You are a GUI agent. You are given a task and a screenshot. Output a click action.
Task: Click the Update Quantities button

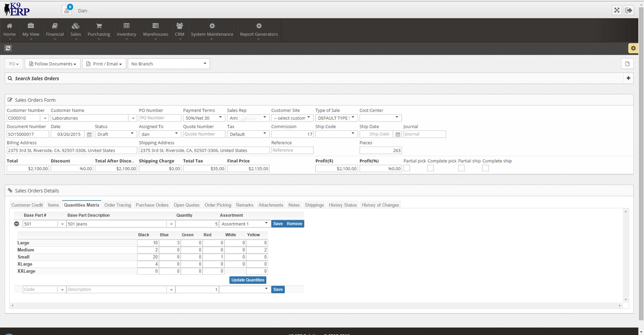point(248,280)
